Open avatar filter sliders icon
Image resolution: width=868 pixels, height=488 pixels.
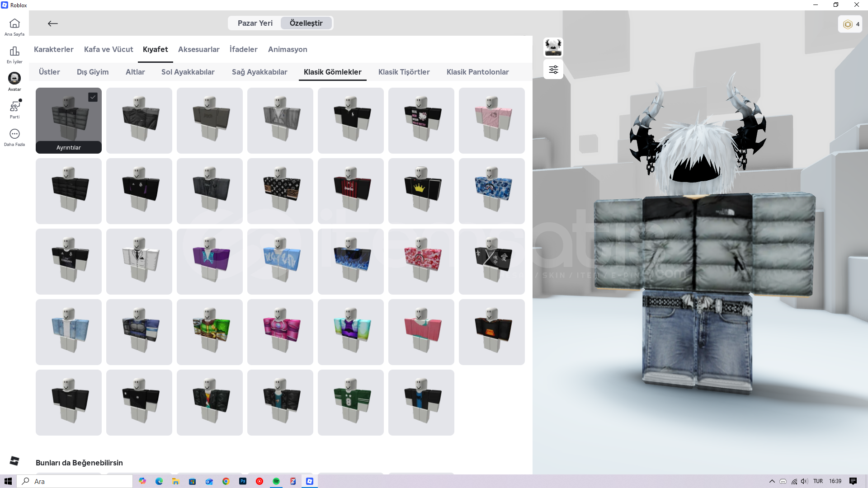click(x=553, y=70)
